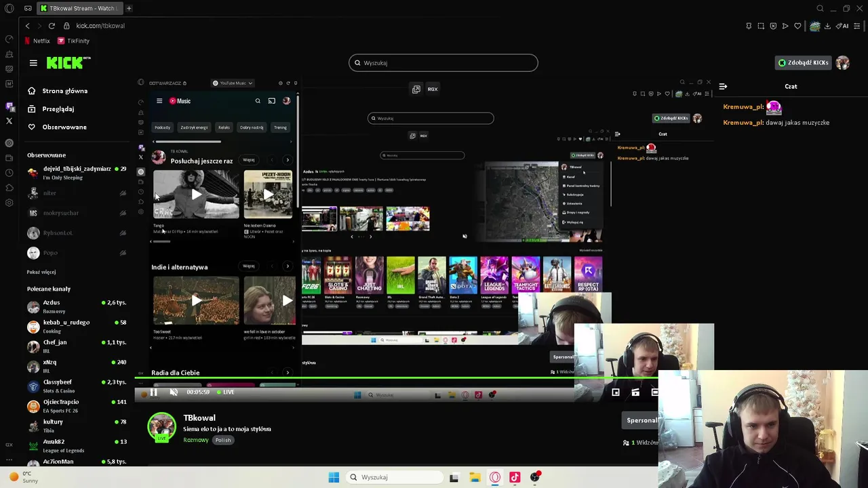
Task: Toggle the ad blocker shield in browser toolbar
Action: [773, 26]
